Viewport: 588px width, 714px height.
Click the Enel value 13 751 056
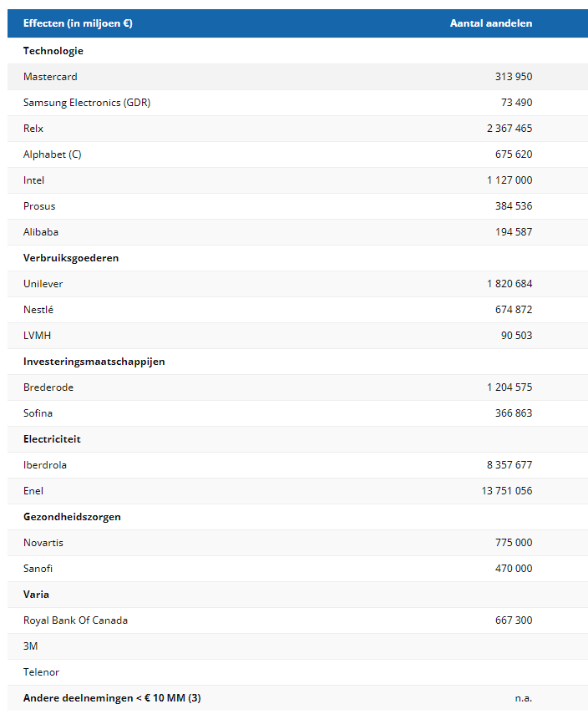coord(506,491)
